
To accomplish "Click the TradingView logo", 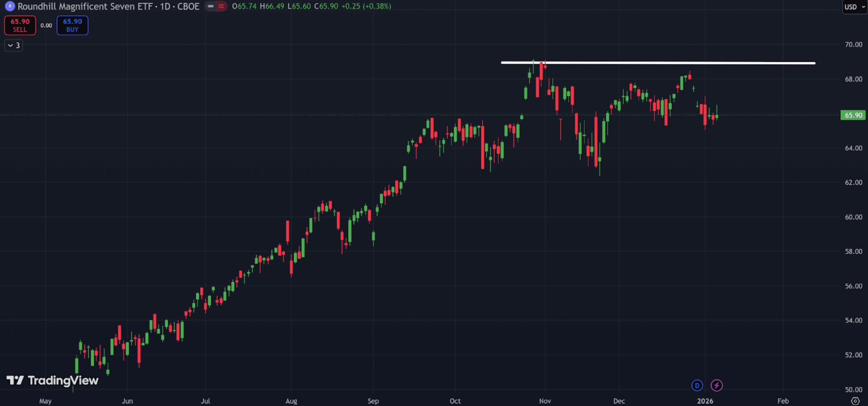I will [x=53, y=380].
